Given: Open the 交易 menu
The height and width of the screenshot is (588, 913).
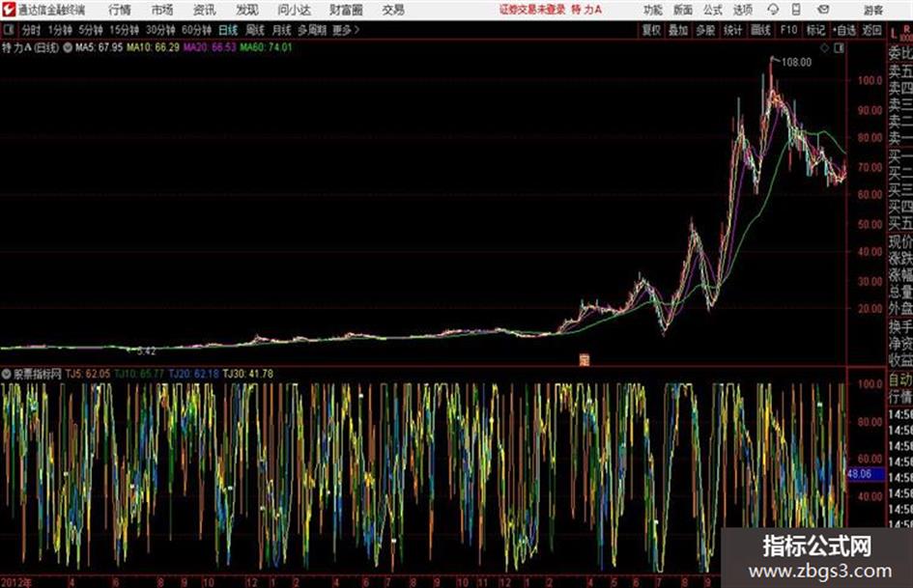Looking at the screenshot, I should pyautogui.click(x=393, y=10).
